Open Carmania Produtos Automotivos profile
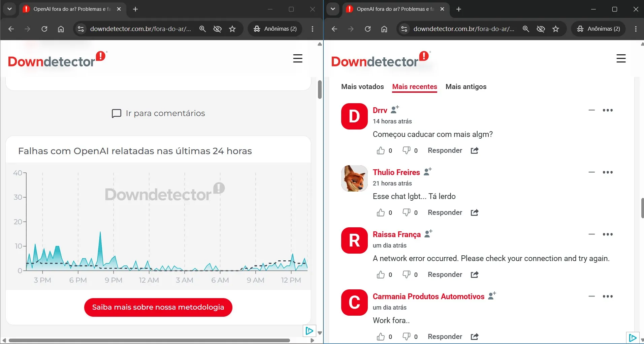Viewport: 644px width, 344px height. (428, 296)
